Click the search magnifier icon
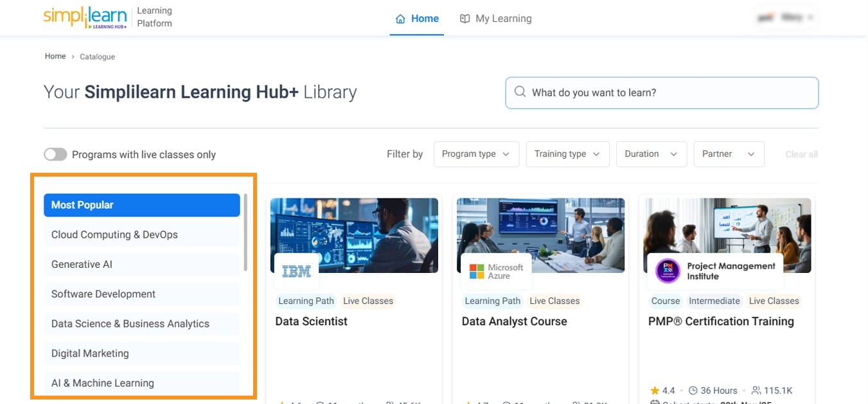Viewport: 868px width, 404px height. [x=520, y=92]
